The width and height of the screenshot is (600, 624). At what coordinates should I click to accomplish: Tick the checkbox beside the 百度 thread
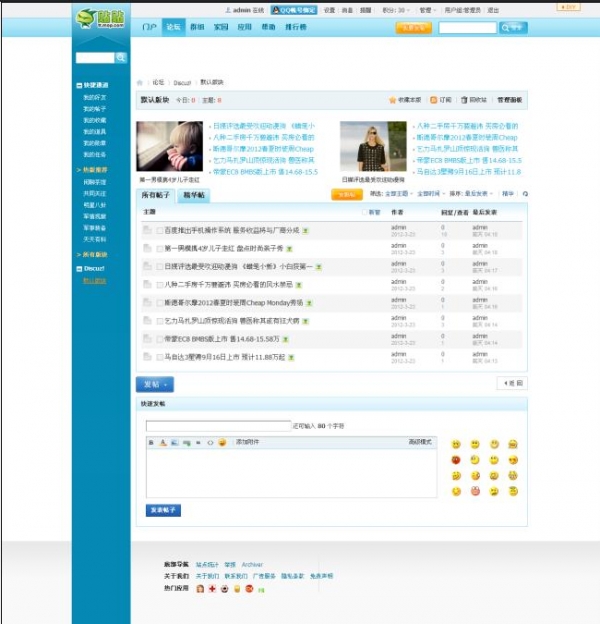(x=160, y=230)
